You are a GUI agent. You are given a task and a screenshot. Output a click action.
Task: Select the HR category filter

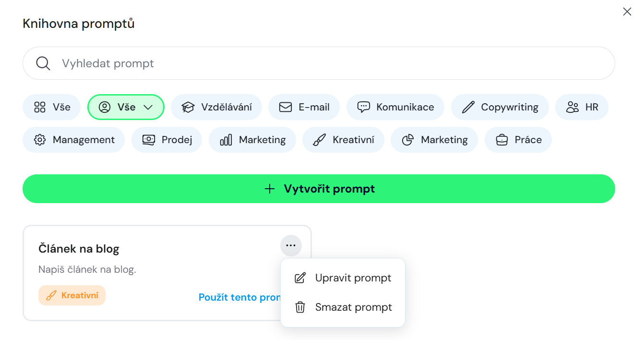(x=582, y=107)
